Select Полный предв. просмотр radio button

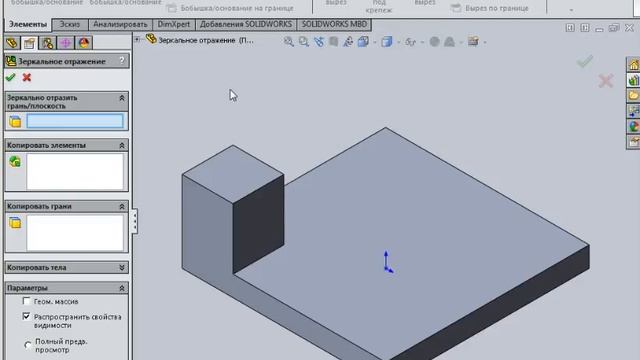click(x=28, y=345)
